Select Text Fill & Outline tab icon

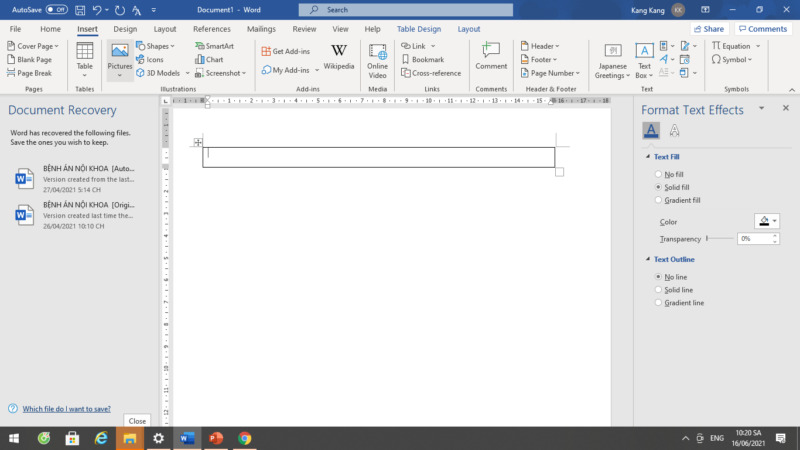click(651, 131)
